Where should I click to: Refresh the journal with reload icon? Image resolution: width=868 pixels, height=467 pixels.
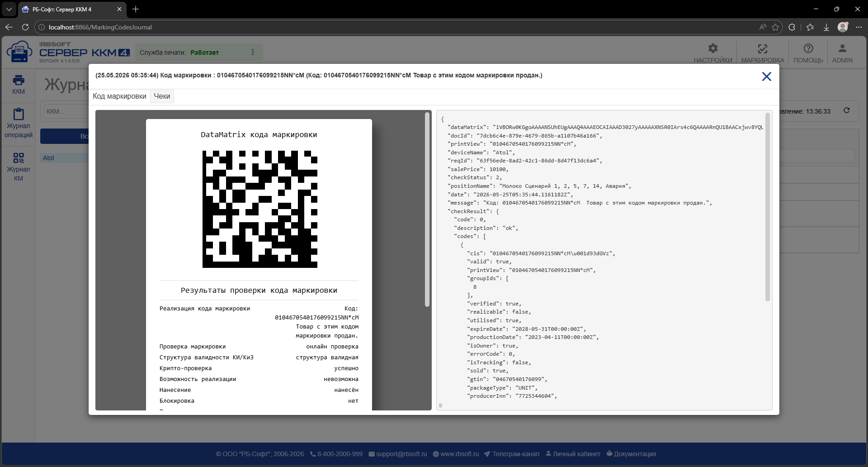(847, 110)
